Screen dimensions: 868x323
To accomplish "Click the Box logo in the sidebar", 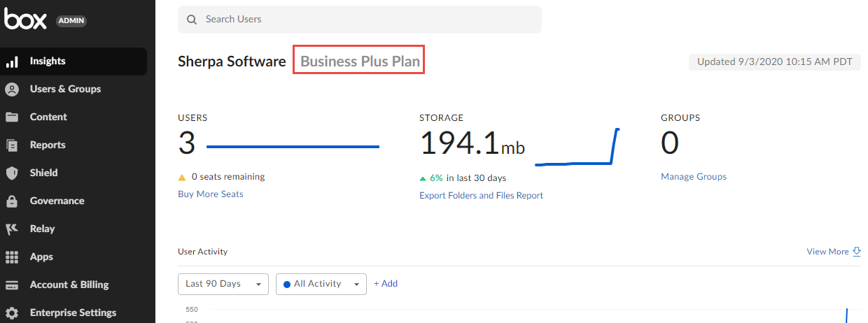I will [25, 20].
